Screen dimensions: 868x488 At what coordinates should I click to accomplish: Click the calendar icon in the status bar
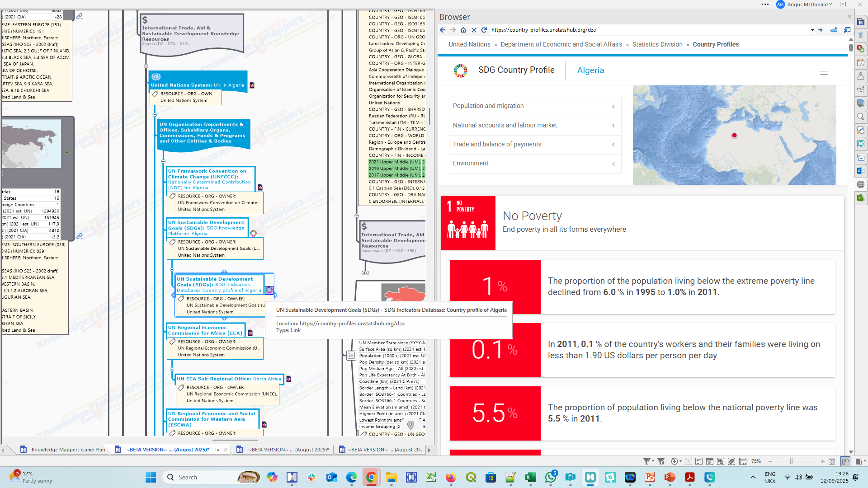(x=710, y=461)
